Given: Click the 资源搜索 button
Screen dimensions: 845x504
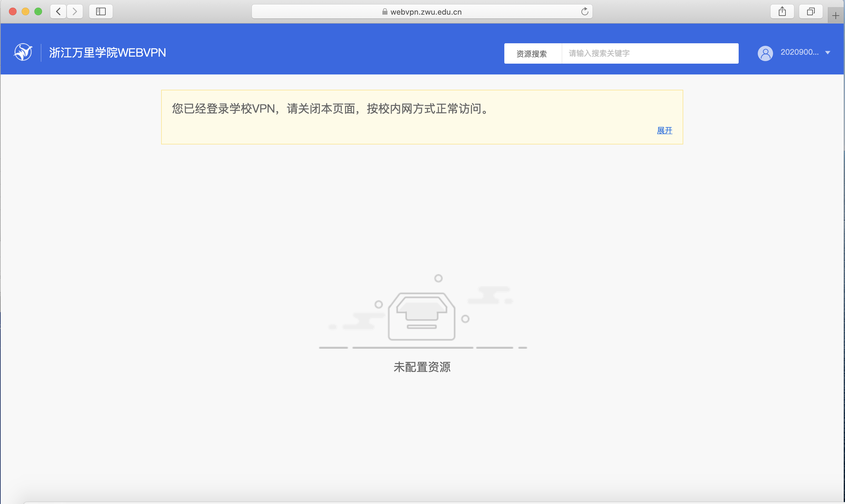Looking at the screenshot, I should (x=533, y=53).
